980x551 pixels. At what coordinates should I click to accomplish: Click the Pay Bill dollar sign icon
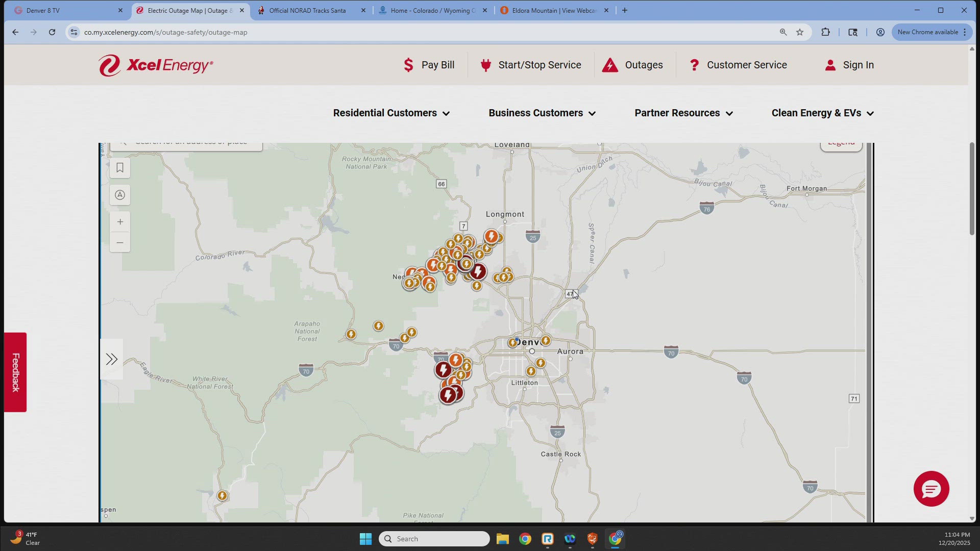click(x=409, y=65)
